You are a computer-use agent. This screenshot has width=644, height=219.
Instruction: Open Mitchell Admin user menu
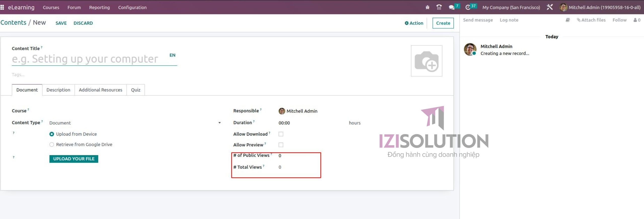600,7
